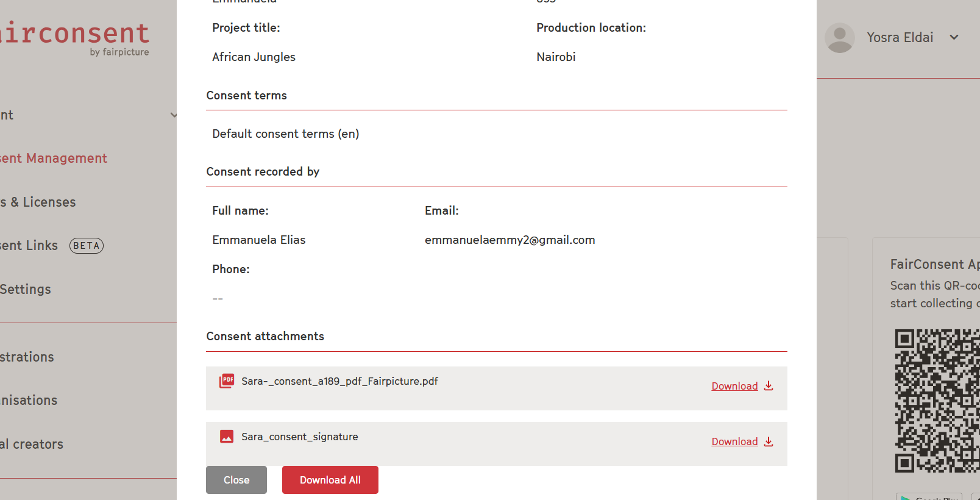Click the 'by fairpicture' tagline
The width and height of the screenshot is (980, 500).
pyautogui.click(x=119, y=52)
